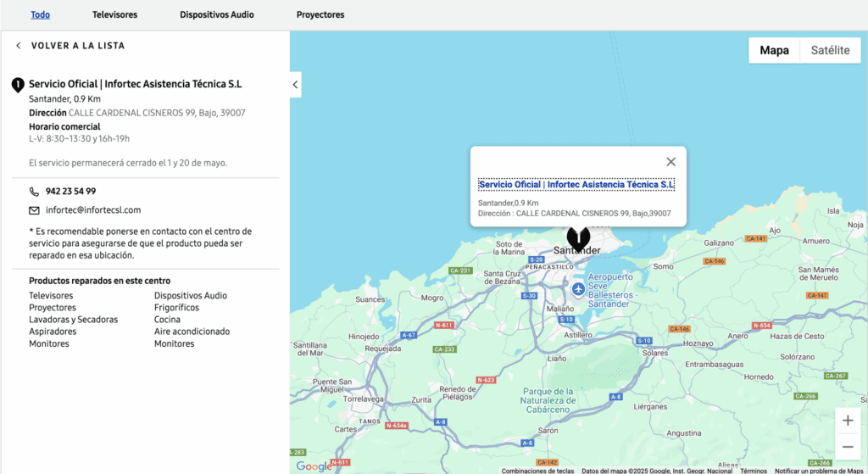This screenshot has width=868, height=474.
Task: Open the Televisores tab
Action: [x=114, y=14]
